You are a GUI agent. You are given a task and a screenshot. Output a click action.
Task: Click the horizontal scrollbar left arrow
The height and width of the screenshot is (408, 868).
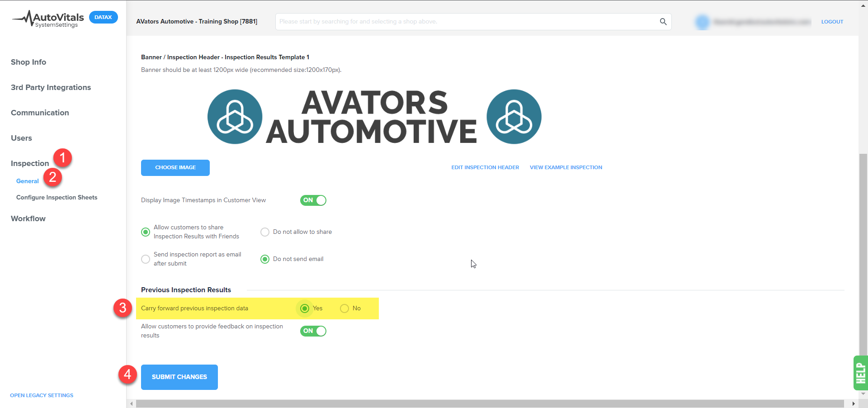point(132,404)
